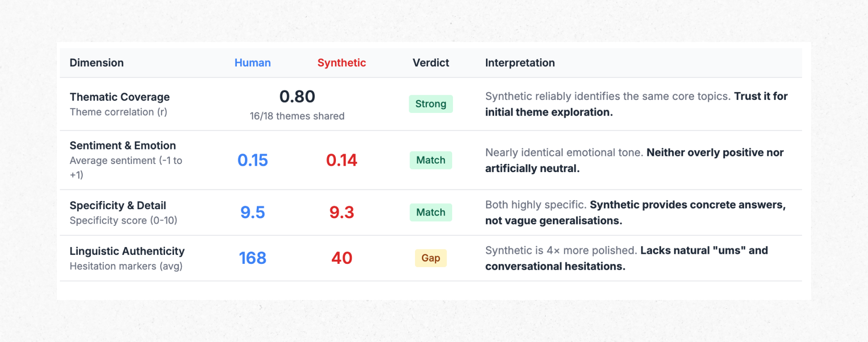
Task: Click the Synthetic sentiment value 0.14
Action: [x=341, y=160]
